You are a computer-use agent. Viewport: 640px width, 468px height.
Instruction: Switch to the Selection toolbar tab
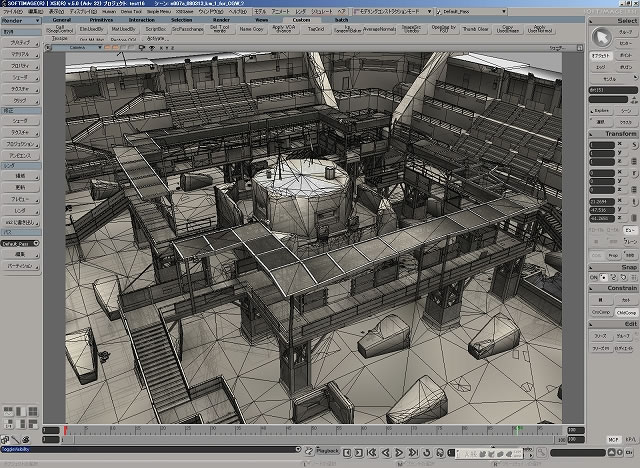[181, 19]
